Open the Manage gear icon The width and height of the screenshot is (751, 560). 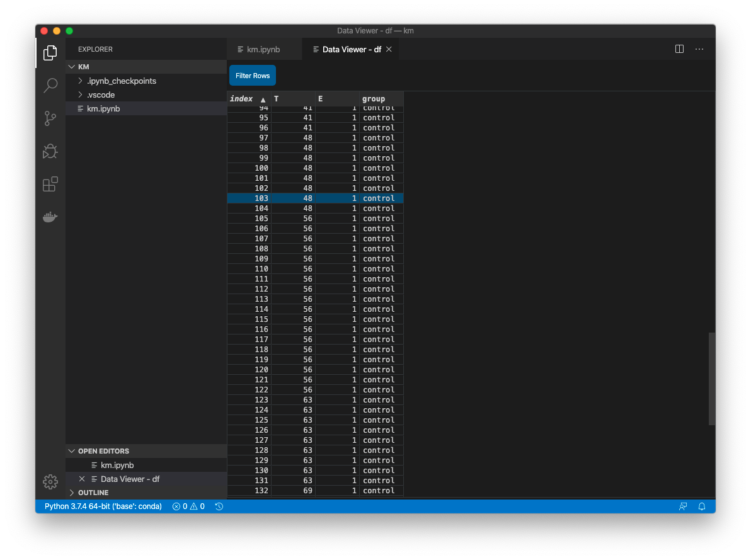point(50,481)
